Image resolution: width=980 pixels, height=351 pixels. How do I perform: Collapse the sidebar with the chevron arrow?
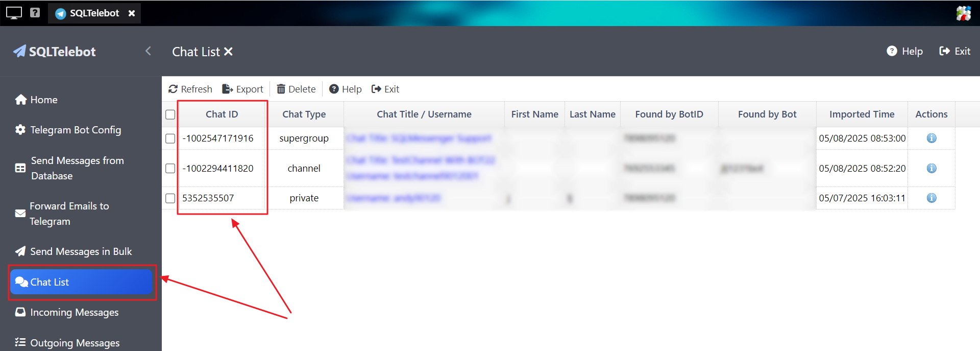(x=148, y=51)
